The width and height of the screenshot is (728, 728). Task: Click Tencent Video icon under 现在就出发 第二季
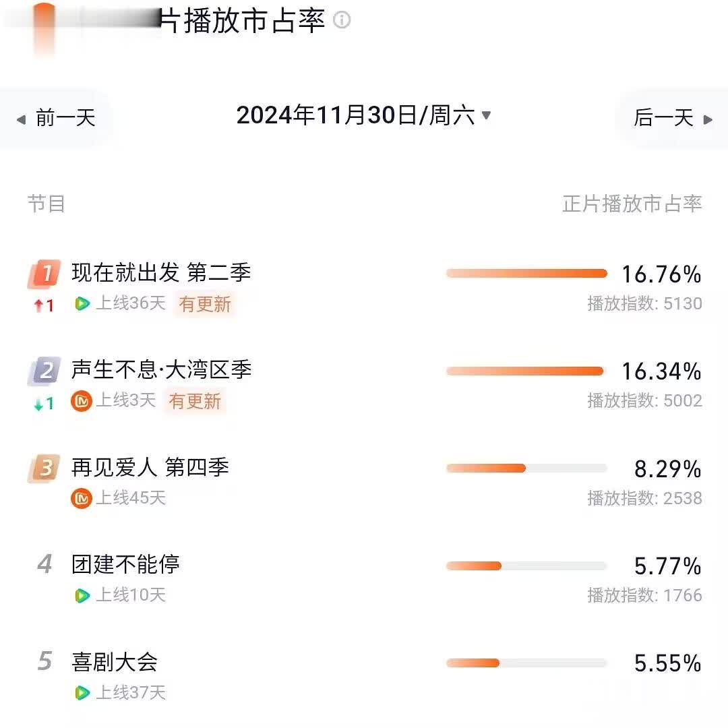82,303
